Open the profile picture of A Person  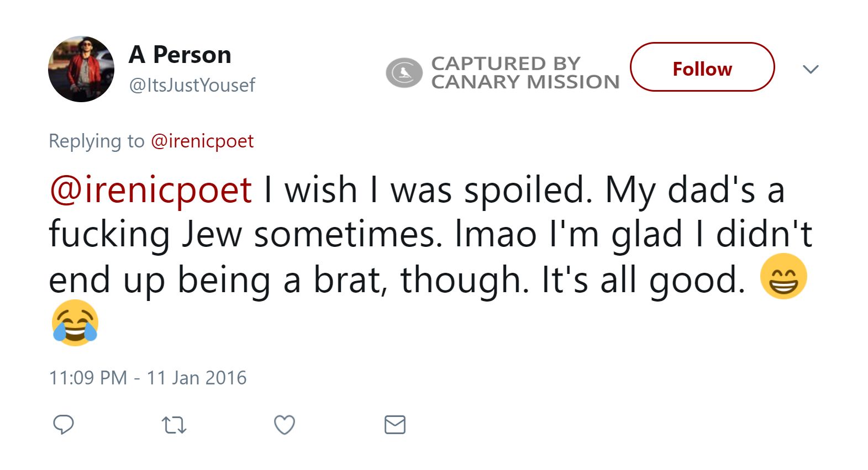pyautogui.click(x=81, y=69)
